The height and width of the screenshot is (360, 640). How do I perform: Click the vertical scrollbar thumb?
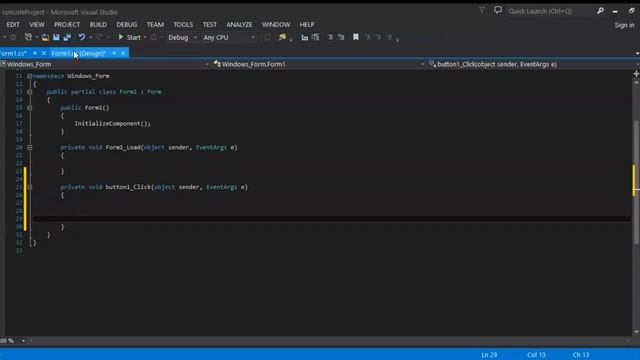636,183
